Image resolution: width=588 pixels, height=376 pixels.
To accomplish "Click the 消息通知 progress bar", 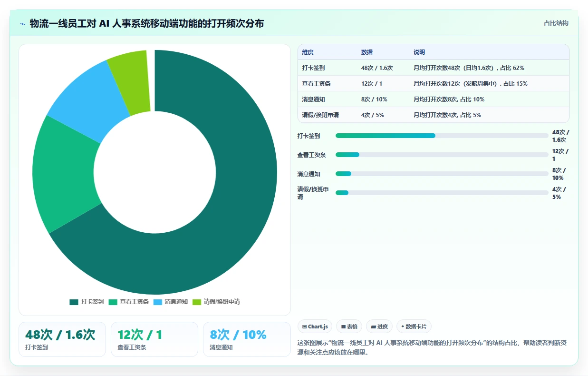I will 442,174.
